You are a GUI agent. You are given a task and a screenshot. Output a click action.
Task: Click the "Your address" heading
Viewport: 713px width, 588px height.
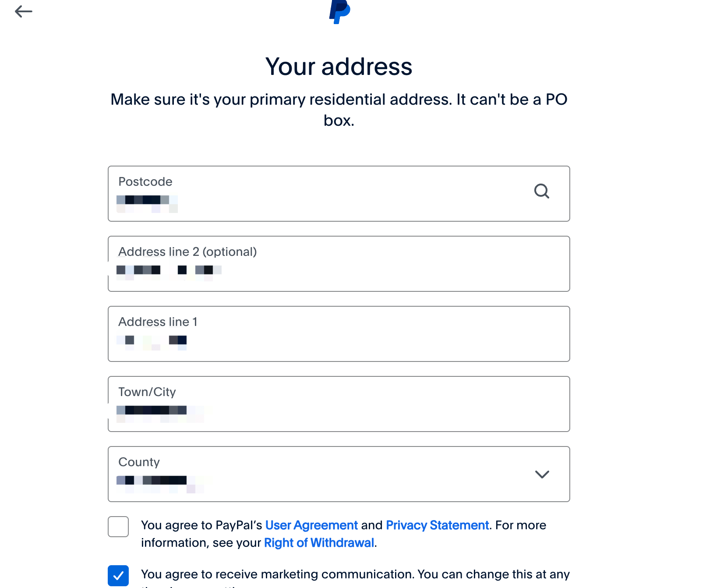(339, 67)
